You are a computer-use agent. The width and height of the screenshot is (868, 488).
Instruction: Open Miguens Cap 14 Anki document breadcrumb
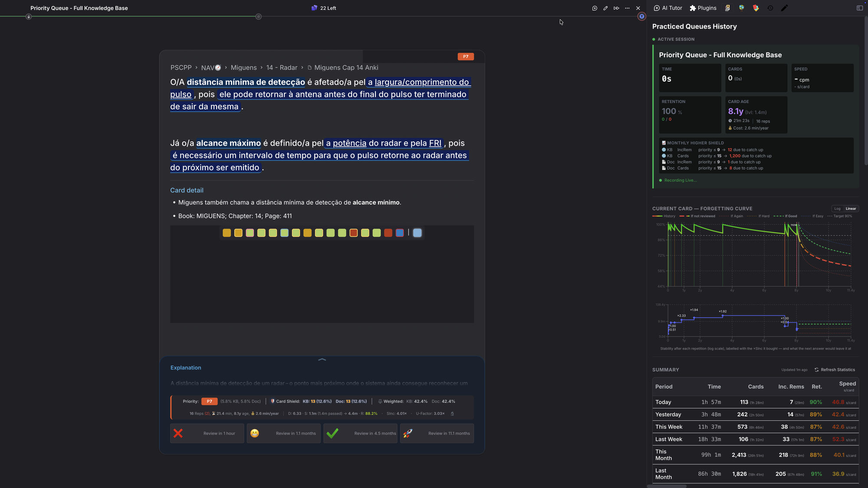pos(343,68)
